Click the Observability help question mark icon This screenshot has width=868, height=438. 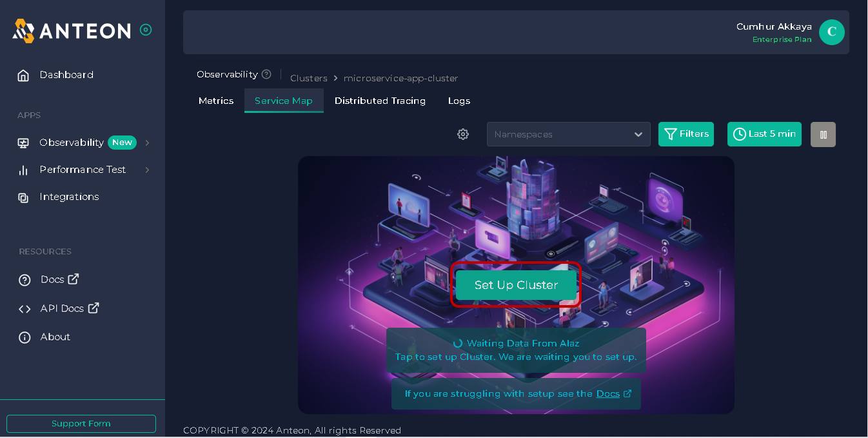266,74
